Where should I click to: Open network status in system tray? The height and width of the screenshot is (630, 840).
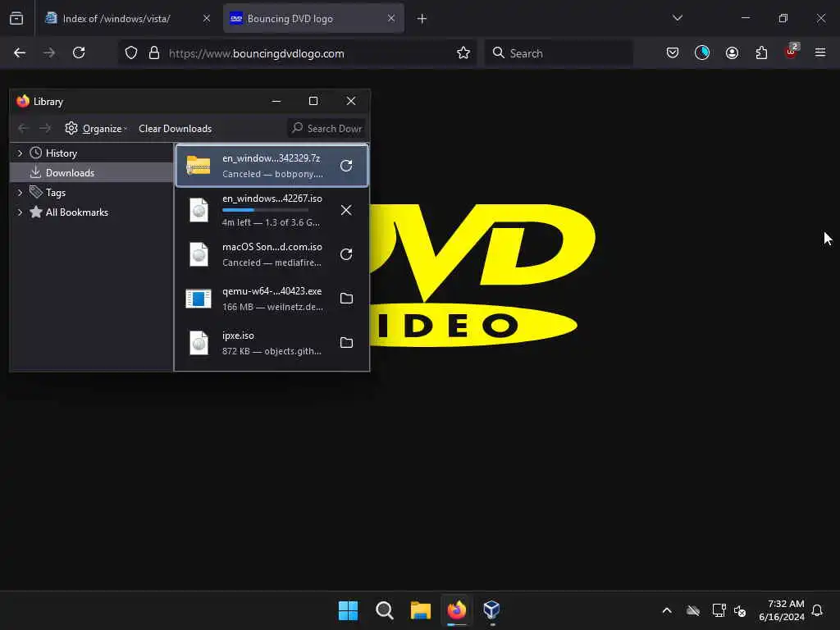point(719,610)
